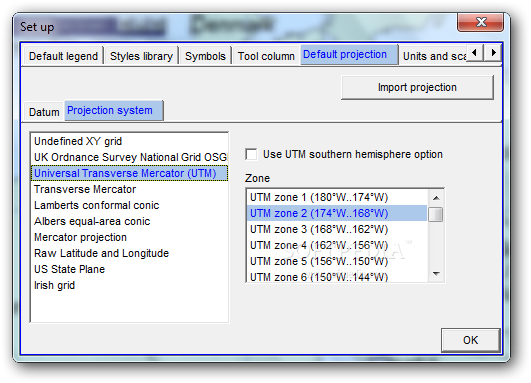Switch to the Datum sub-tab
This screenshot has height=383, width=531.
[44, 112]
